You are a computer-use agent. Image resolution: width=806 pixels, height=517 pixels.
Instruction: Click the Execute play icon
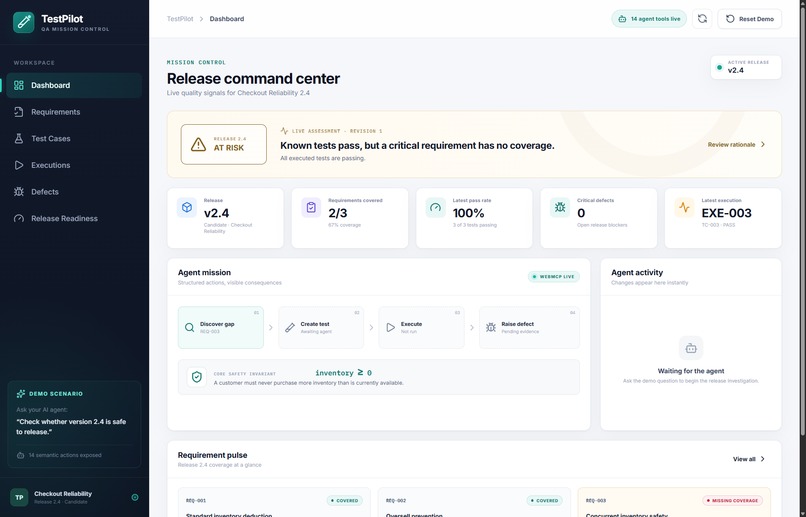tap(391, 327)
